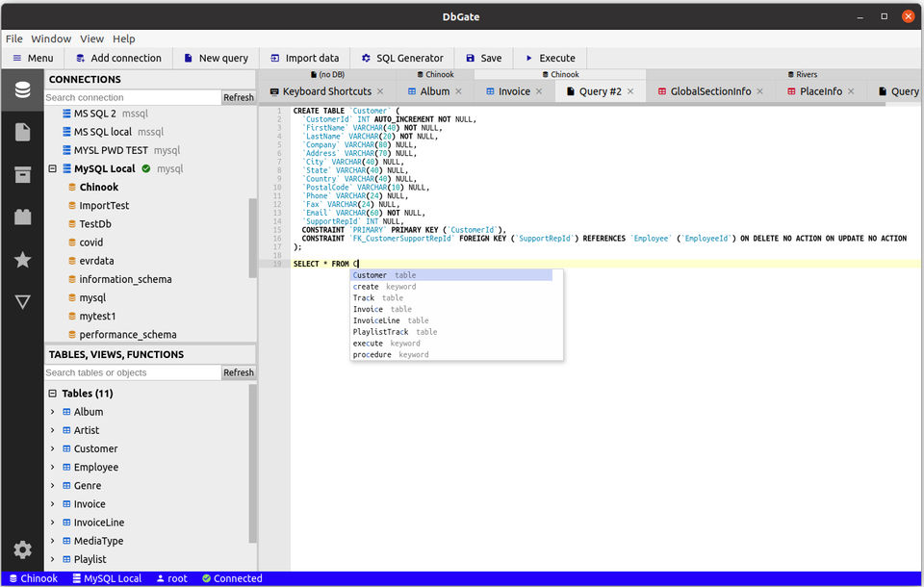Switch to the GlobalSectionInfo tab
This screenshot has width=924, height=587.
710,91
